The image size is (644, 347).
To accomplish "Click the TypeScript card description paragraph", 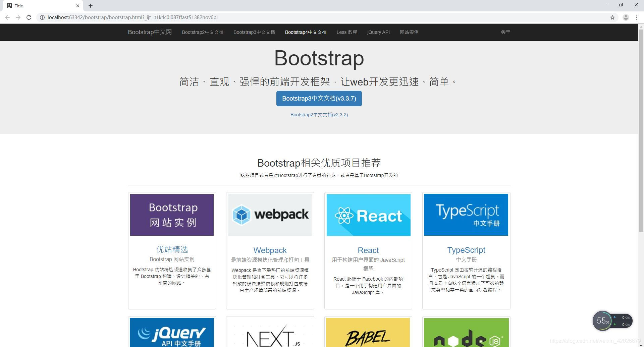I will point(466,280).
